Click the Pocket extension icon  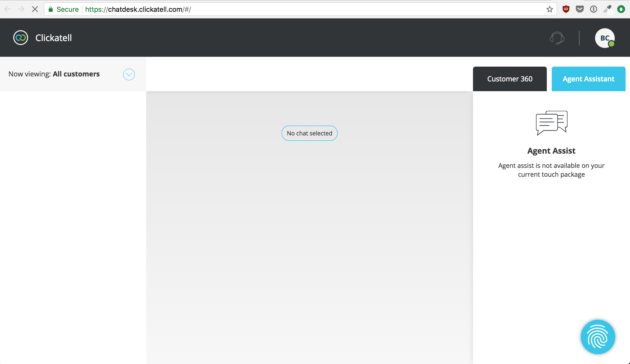[x=580, y=9]
